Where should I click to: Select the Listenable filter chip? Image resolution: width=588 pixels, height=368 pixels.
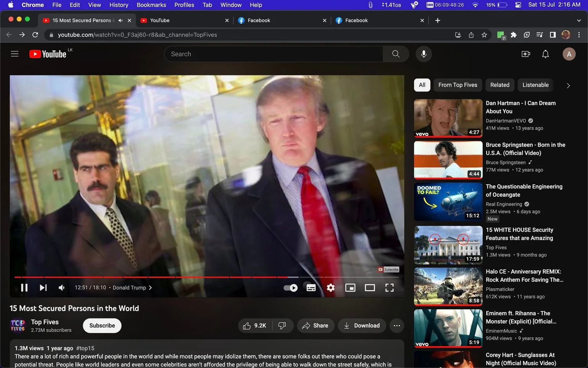536,85
